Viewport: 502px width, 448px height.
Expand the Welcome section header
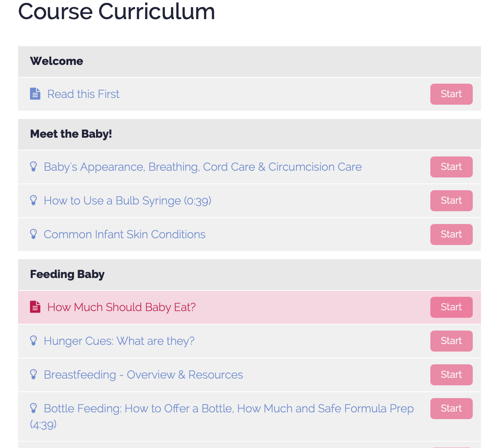click(56, 61)
